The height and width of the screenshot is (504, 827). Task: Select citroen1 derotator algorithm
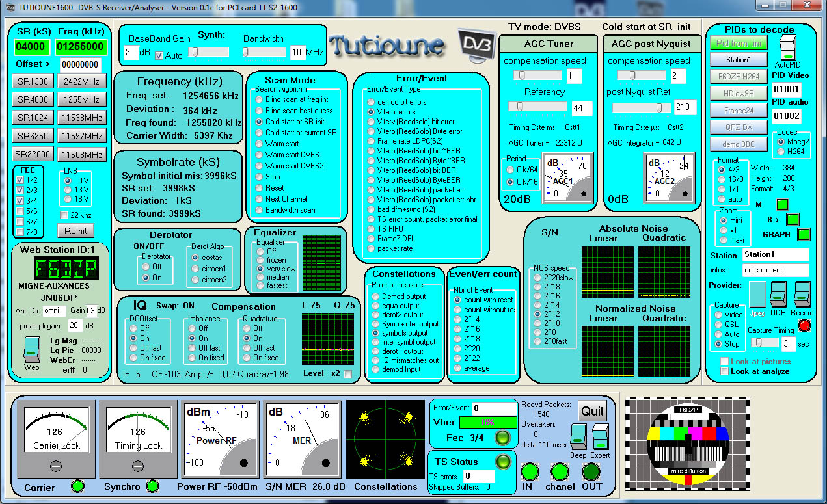[196, 269]
